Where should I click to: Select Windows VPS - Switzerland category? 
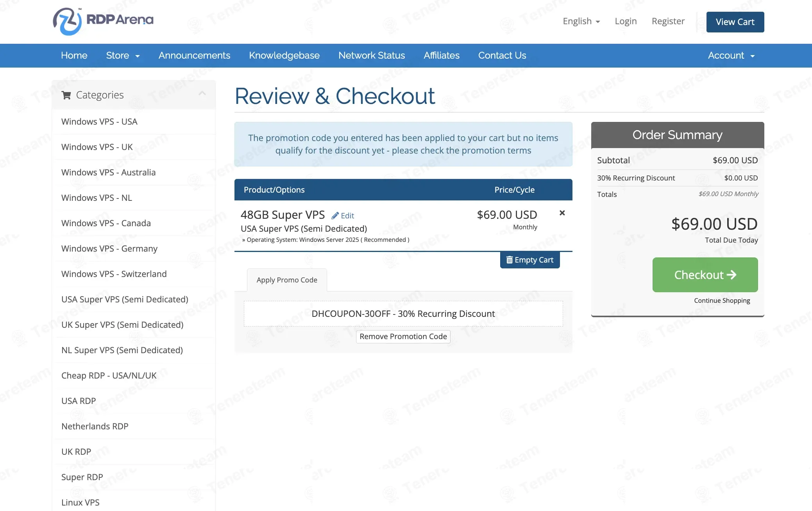point(134,274)
